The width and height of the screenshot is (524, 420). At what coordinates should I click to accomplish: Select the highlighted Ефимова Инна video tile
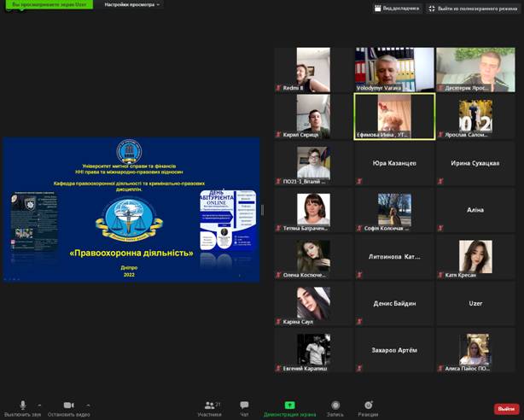click(x=394, y=116)
